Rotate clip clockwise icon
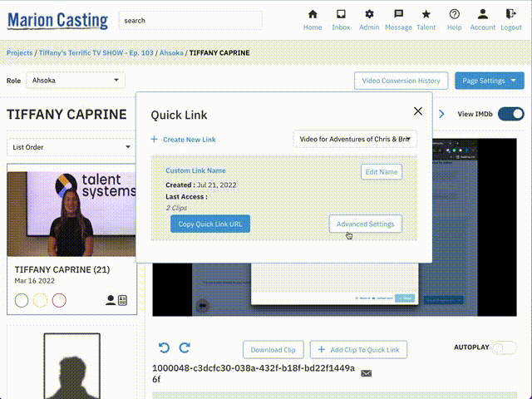The image size is (532, 399). click(185, 347)
